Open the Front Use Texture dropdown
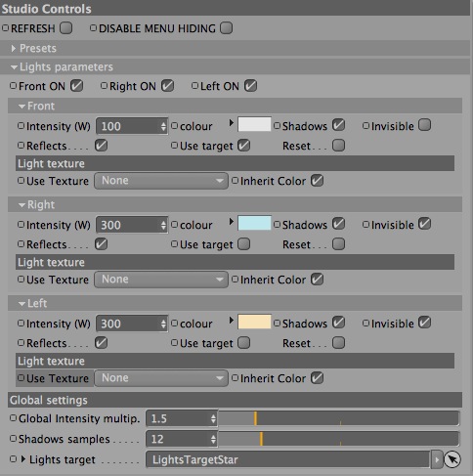473x476 pixels. click(161, 181)
